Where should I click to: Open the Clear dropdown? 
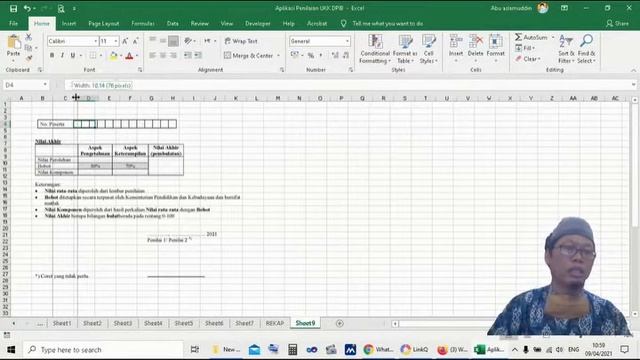coord(527,59)
